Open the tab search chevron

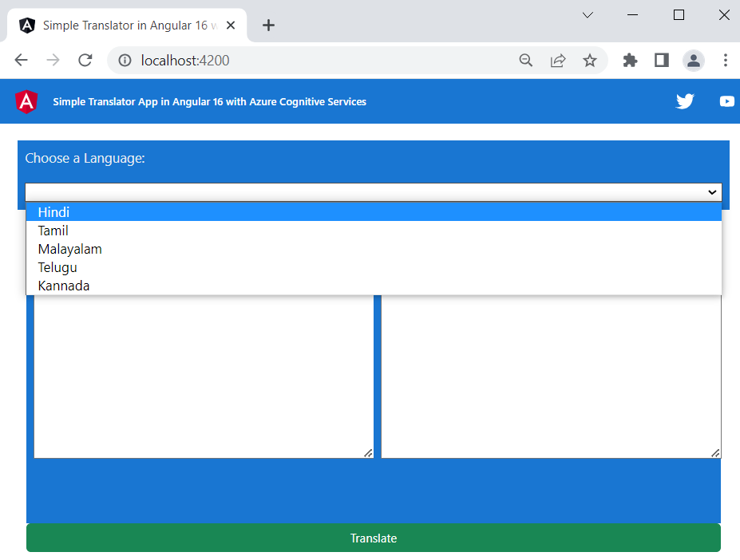(x=588, y=15)
